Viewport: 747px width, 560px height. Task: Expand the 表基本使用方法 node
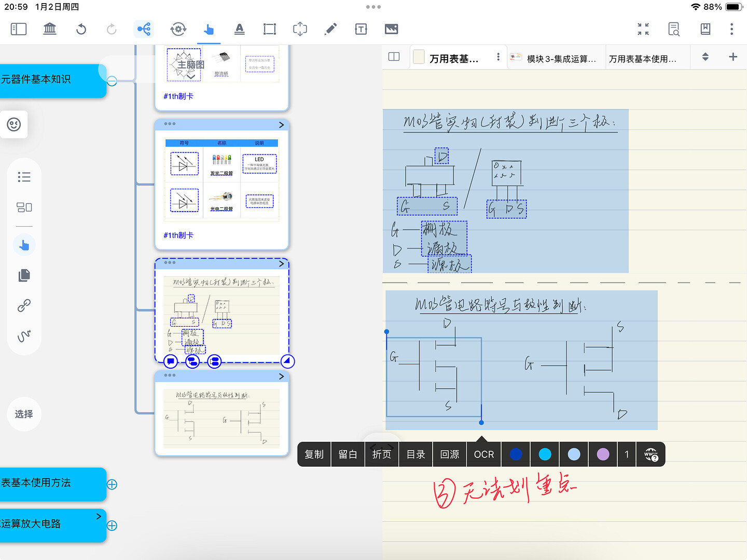(112, 484)
